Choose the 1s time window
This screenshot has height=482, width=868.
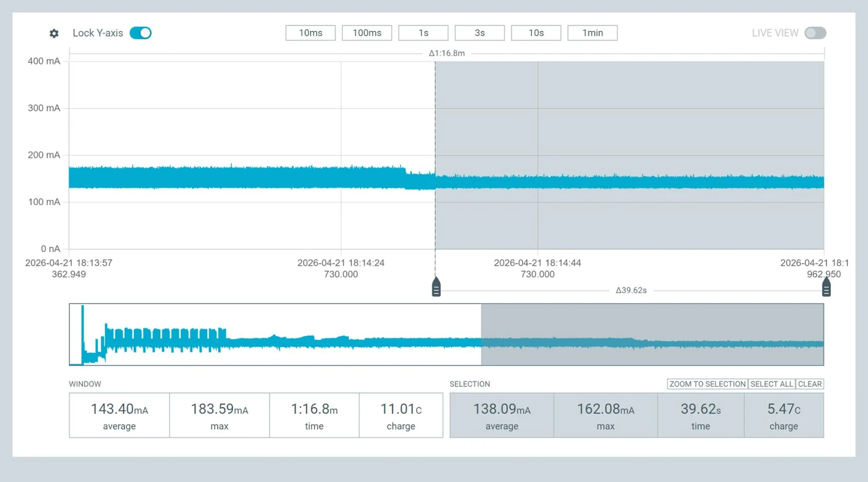click(423, 33)
